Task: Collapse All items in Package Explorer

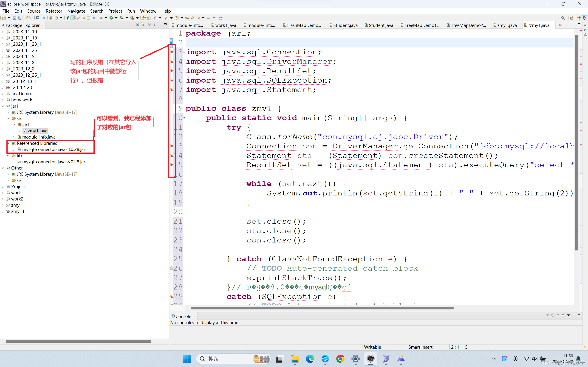Action: click(137, 24)
